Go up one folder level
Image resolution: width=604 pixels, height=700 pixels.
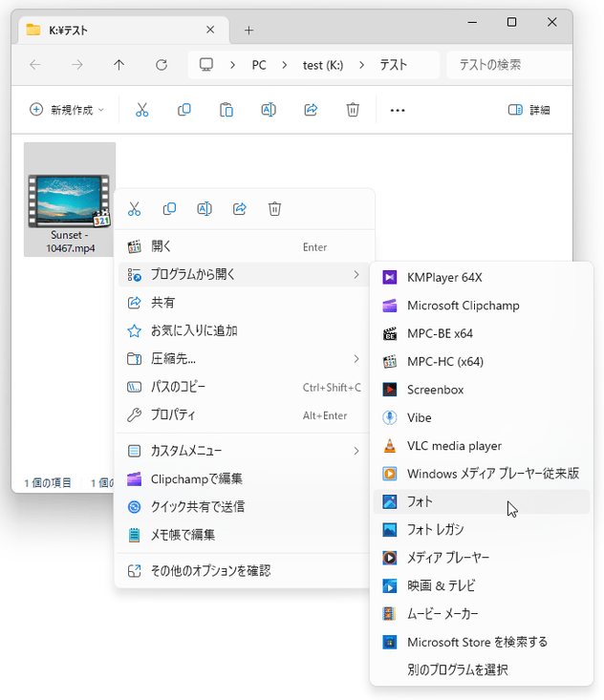pos(119,65)
